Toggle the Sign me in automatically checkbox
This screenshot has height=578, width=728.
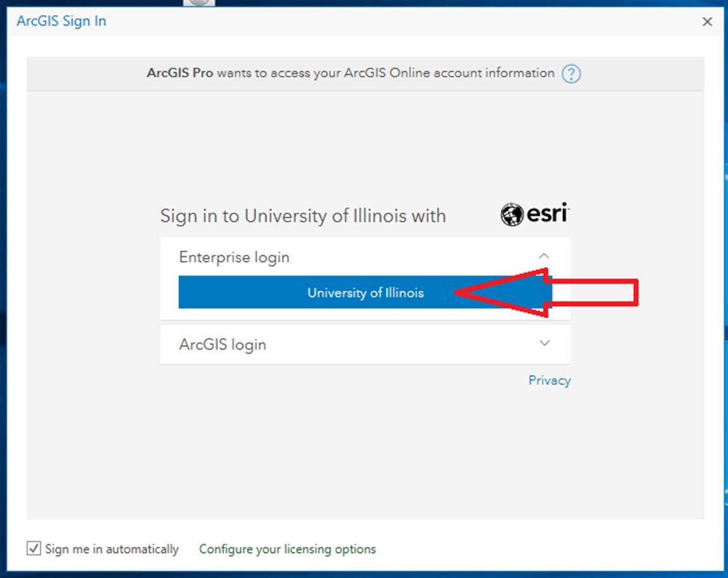point(33,548)
